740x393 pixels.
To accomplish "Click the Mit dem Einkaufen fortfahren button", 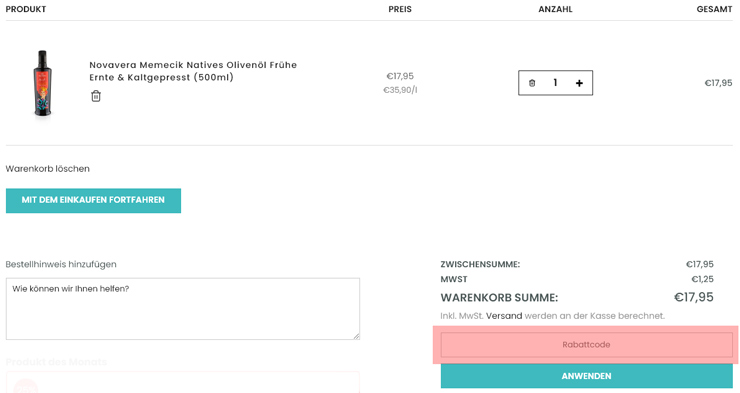I will click(x=93, y=201).
